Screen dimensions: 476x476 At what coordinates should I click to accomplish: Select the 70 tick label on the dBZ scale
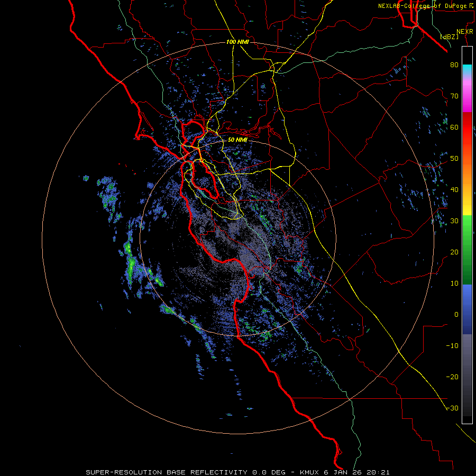pos(454,96)
